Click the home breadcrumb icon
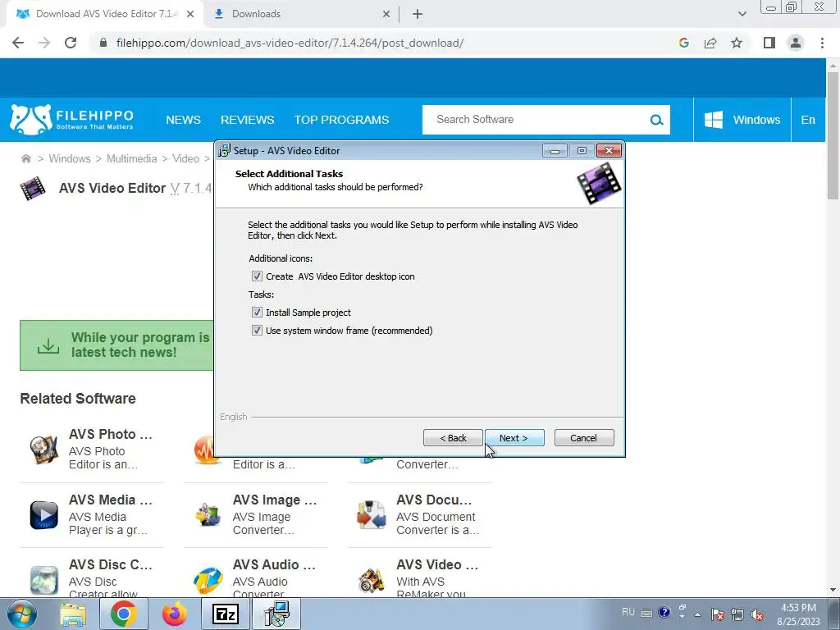The image size is (840, 630). click(25, 158)
